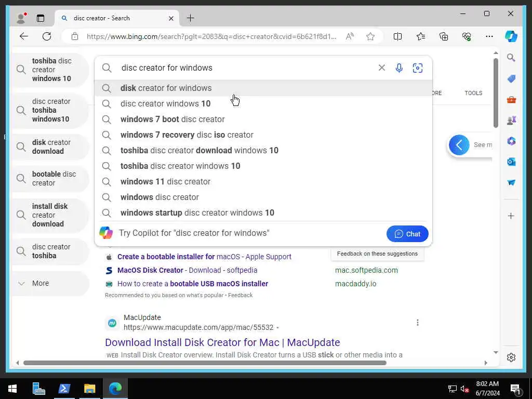Screen dimensions: 532x399
Task: Select suggestion 'toshiba disc creator download windows 10'
Action: [263, 151]
